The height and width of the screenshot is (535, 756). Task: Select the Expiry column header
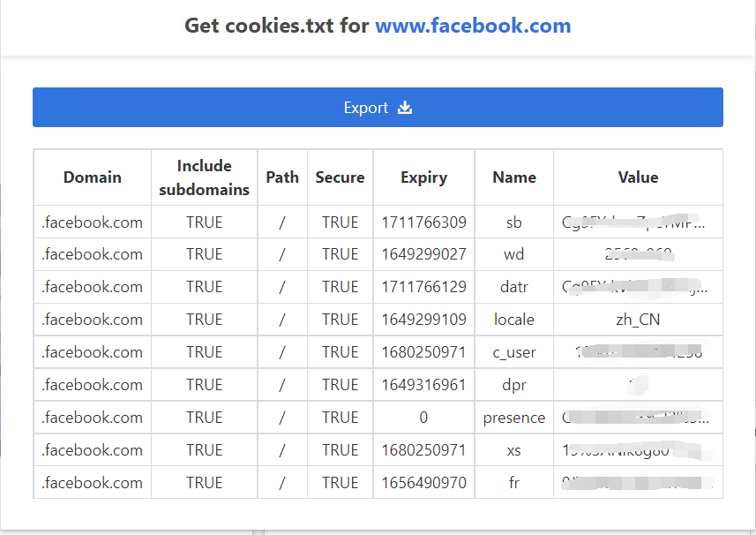click(423, 177)
